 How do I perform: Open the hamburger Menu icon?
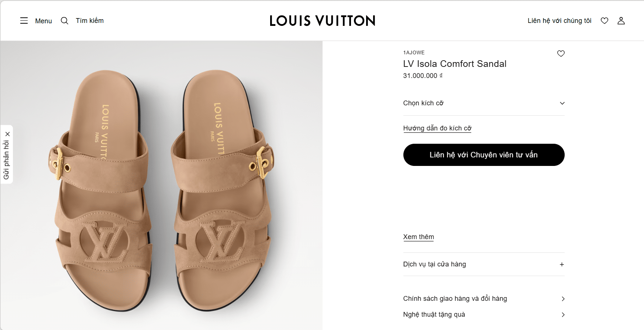click(24, 21)
